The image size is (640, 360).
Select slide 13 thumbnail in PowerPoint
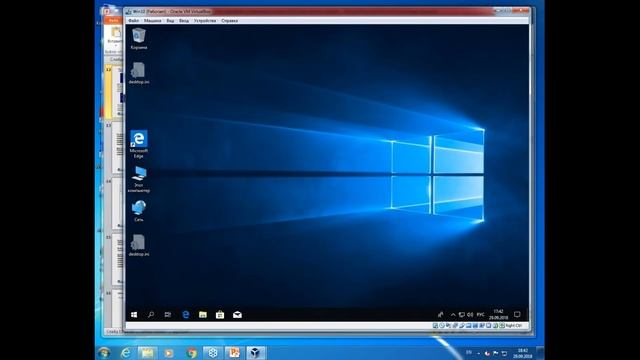118,148
